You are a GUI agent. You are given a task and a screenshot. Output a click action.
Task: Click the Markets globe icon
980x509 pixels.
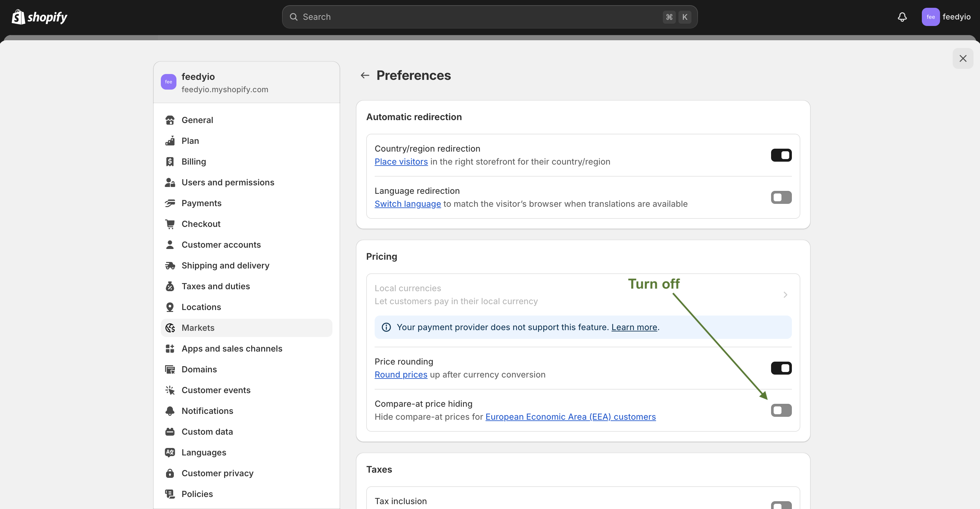(x=170, y=328)
